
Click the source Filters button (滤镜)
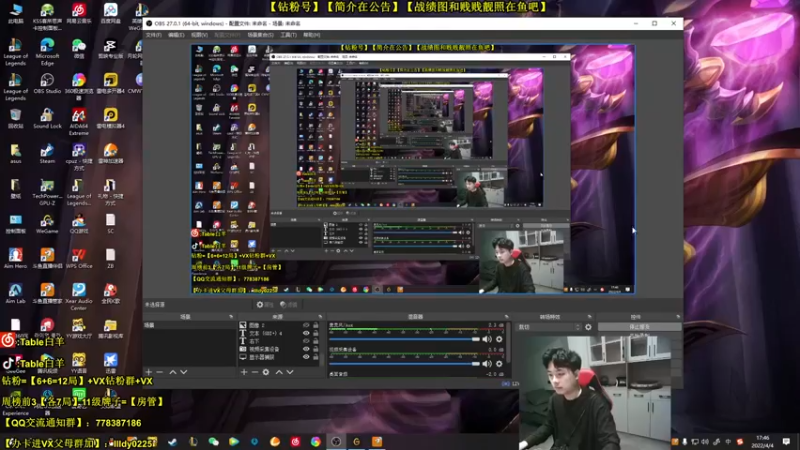(289, 305)
